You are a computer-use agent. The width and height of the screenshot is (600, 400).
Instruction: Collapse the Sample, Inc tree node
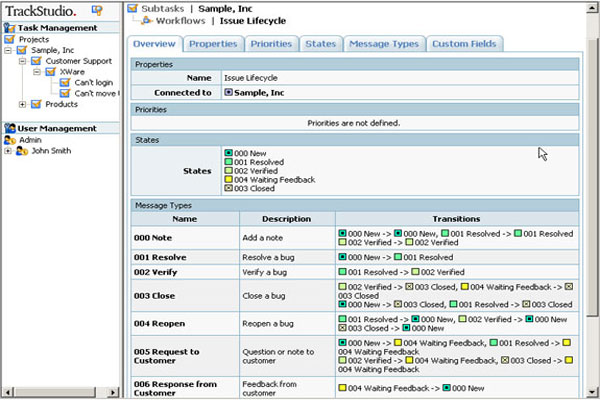(9, 50)
